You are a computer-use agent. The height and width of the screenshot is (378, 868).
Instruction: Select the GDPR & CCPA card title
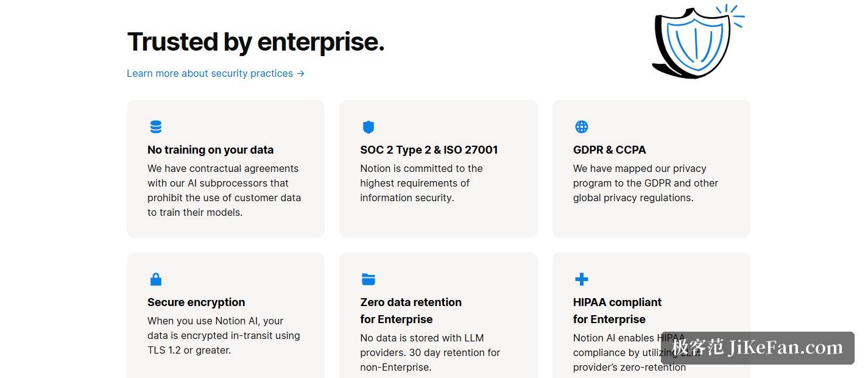pyautogui.click(x=609, y=150)
